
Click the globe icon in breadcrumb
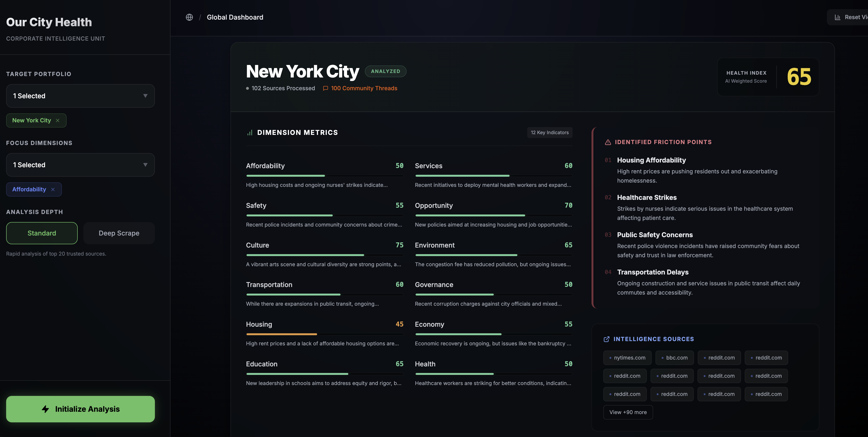[189, 17]
